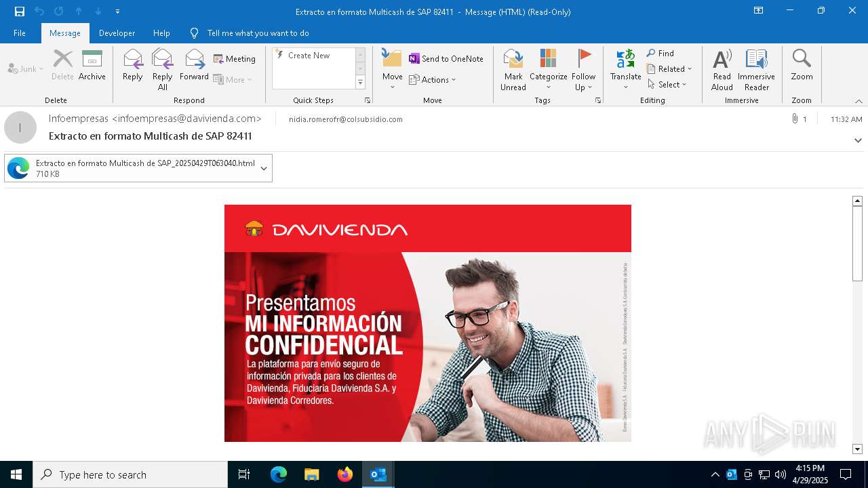868x488 pixels.
Task: Open the notification center icon
Action: click(x=846, y=474)
